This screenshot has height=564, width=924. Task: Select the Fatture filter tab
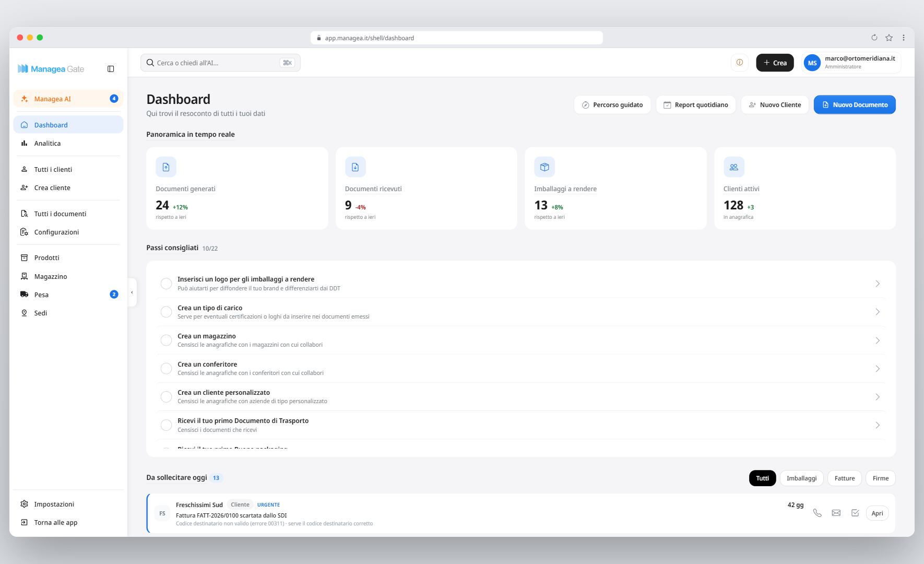pos(845,478)
